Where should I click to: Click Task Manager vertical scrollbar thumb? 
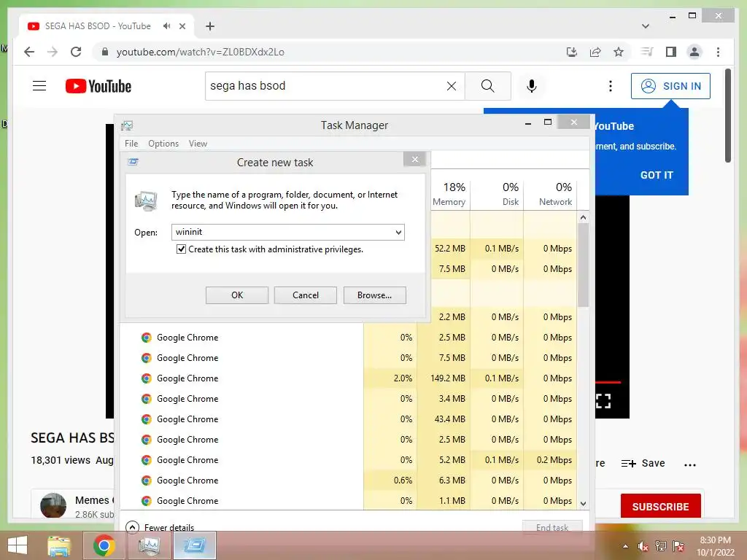(583, 265)
